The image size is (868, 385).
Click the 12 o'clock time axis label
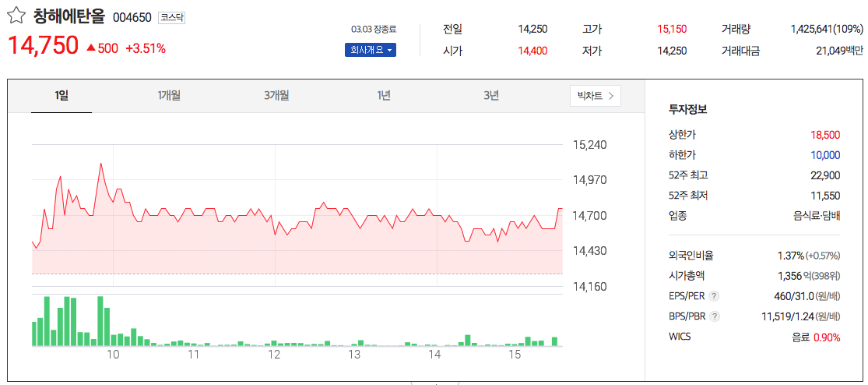tap(274, 355)
